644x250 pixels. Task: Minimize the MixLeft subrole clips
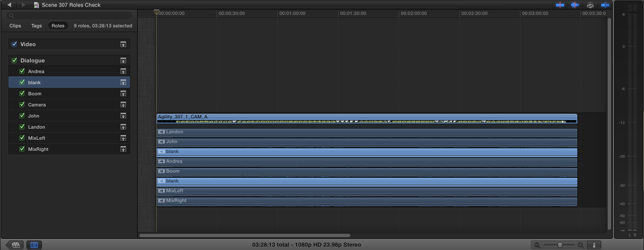123,138
